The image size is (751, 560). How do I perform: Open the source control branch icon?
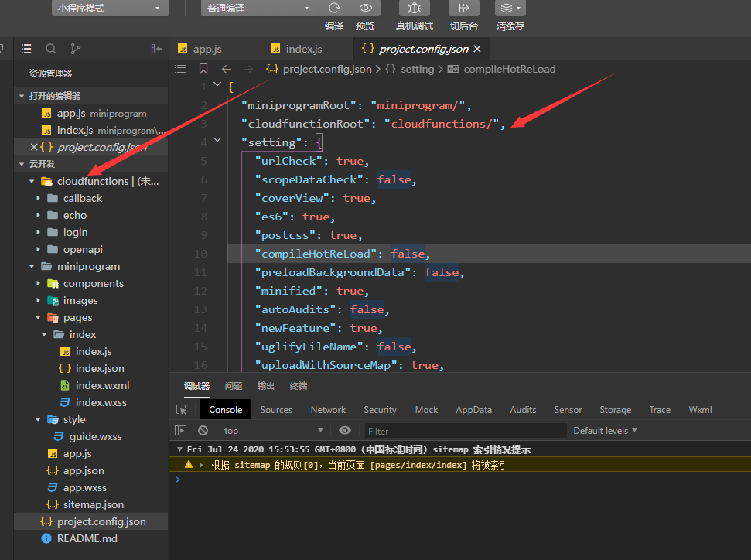coord(75,49)
